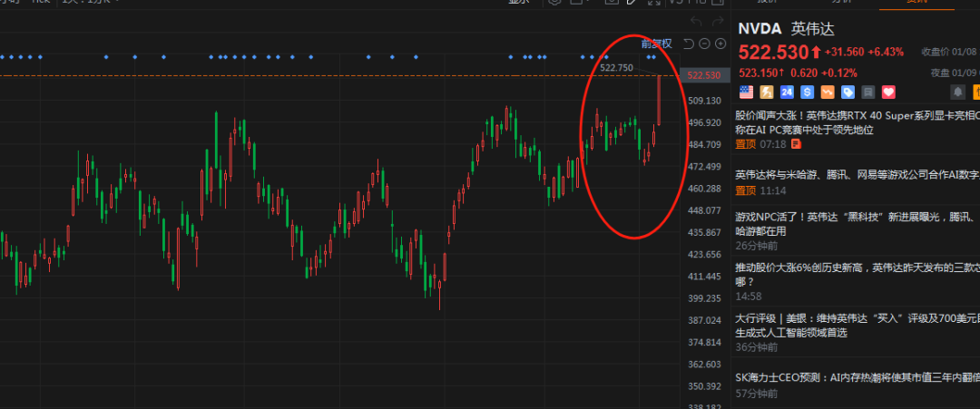The height and width of the screenshot is (409, 980).
Task: Zoom out the chart with the minus icon
Action: (x=704, y=44)
